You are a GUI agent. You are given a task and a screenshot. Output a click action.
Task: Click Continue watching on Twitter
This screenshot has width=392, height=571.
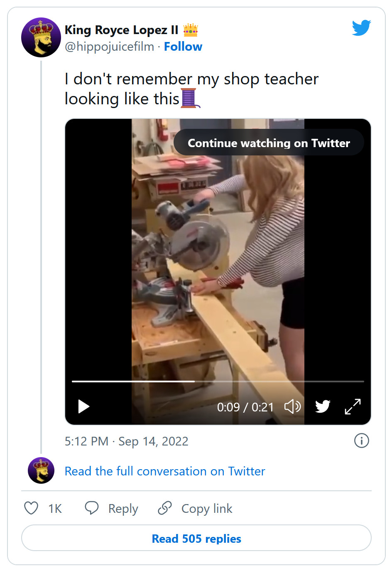[x=269, y=143]
